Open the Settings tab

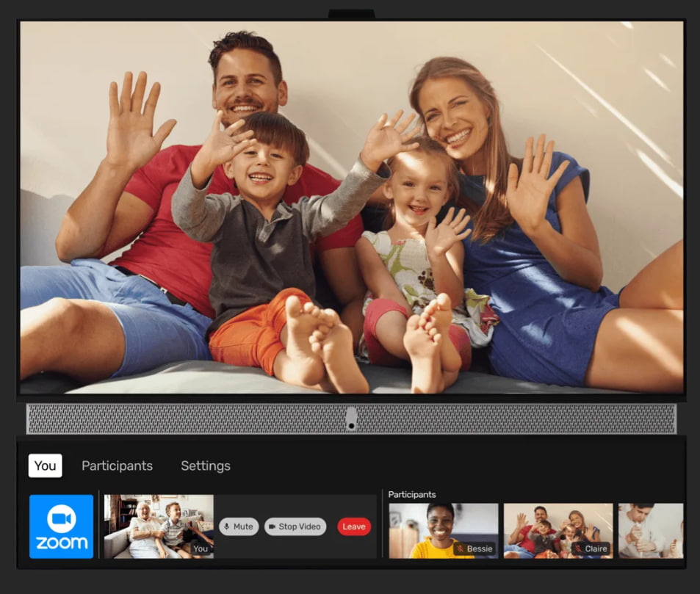pyautogui.click(x=206, y=466)
